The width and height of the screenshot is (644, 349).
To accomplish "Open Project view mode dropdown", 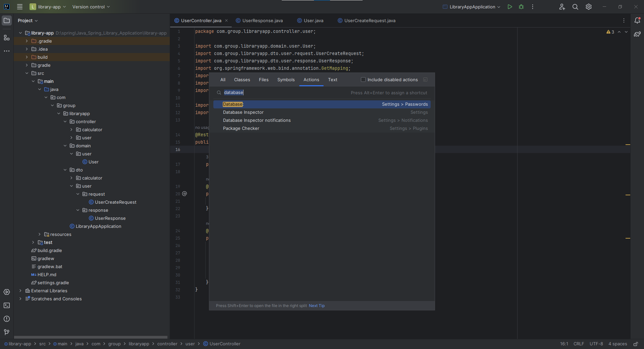I will [28, 20].
